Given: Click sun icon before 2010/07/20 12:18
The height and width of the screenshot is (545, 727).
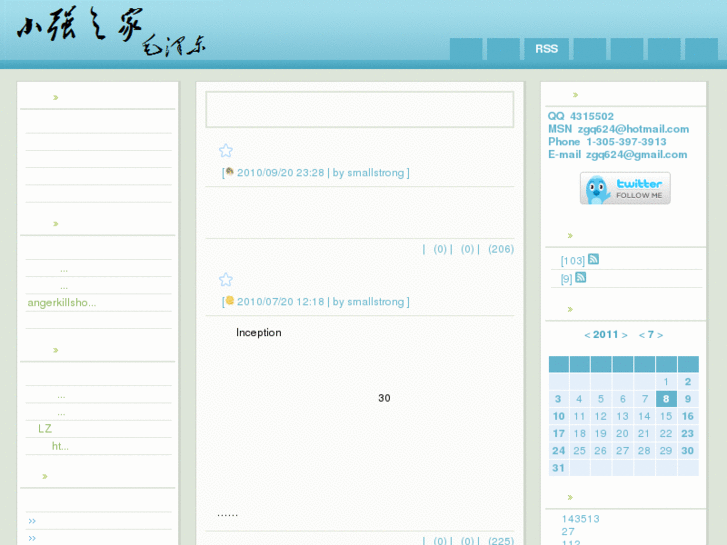Looking at the screenshot, I should pyautogui.click(x=230, y=301).
